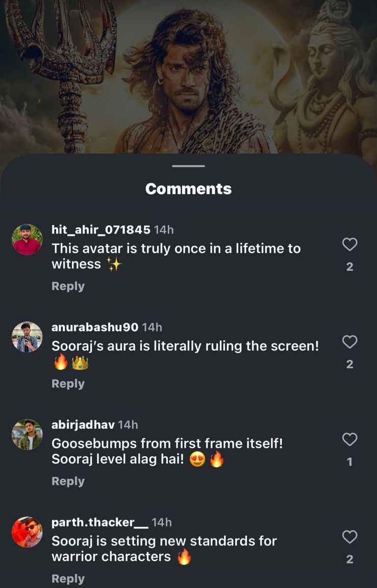The height and width of the screenshot is (588, 377).
Task: Tap the comments sheet drag handle
Action: (x=188, y=166)
